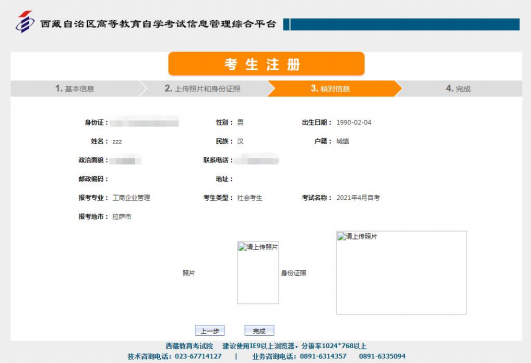This screenshot has height=363, width=531.
Task: Click the ID card photo placeholder box
Action: pos(401,273)
